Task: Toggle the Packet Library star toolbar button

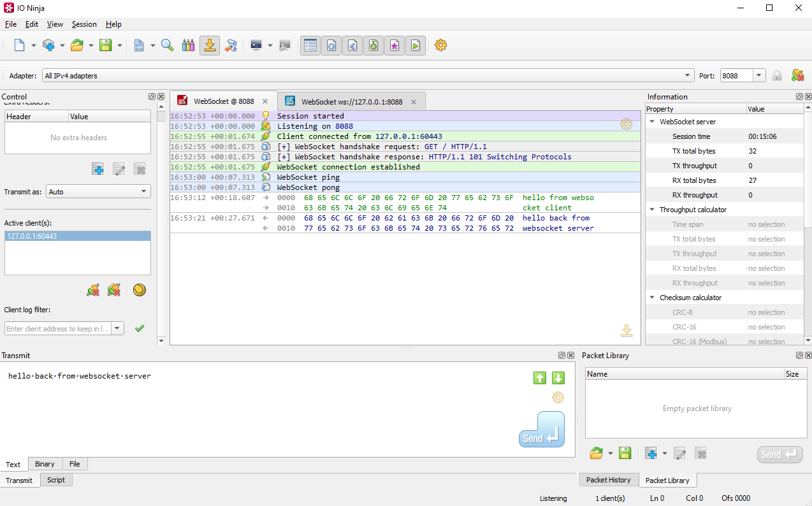Action: 395,45
